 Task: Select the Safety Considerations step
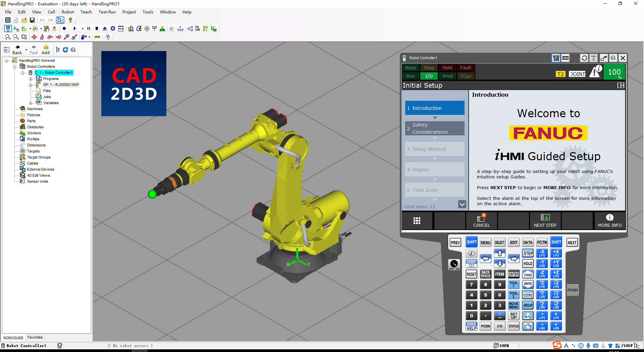[x=435, y=128]
